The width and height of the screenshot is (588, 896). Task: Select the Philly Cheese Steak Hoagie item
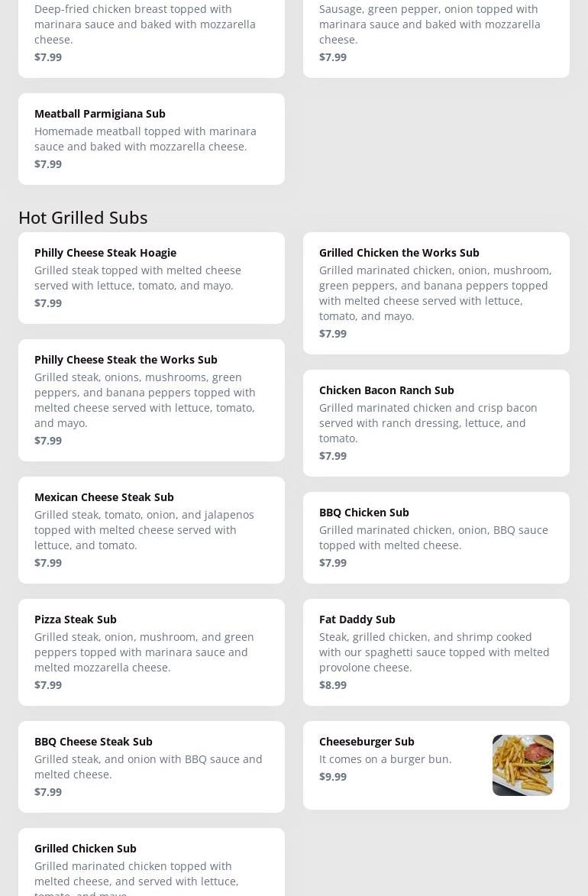(x=151, y=278)
